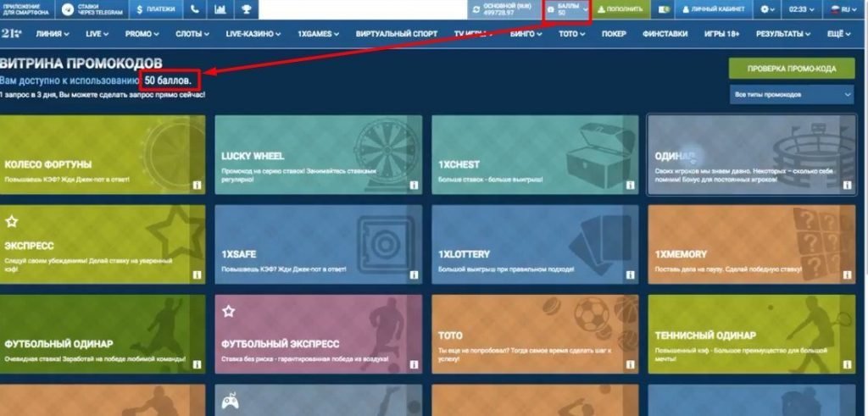
Task: Click the star icon on Экспресс card
Action: [12, 222]
